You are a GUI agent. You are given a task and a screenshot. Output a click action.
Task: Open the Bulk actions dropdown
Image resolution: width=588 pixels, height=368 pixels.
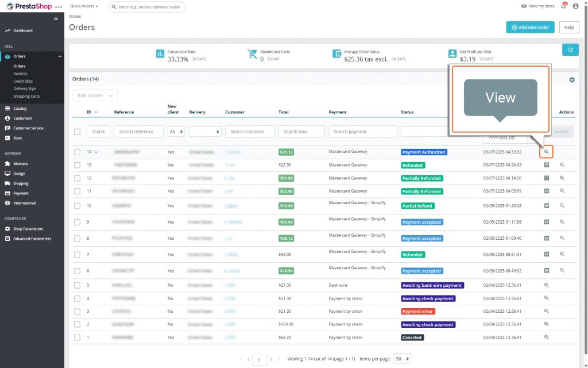pyautogui.click(x=95, y=95)
